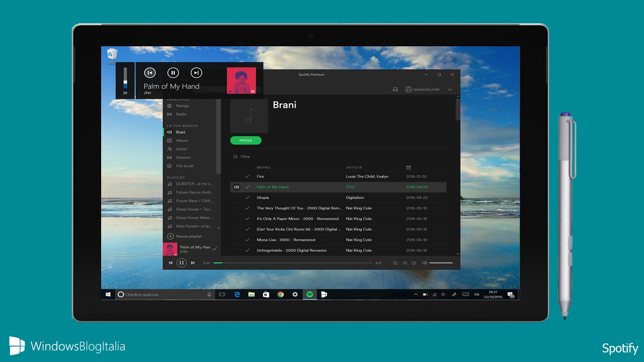Open Deep House Tec playlist
644x362 pixels.
(194, 209)
